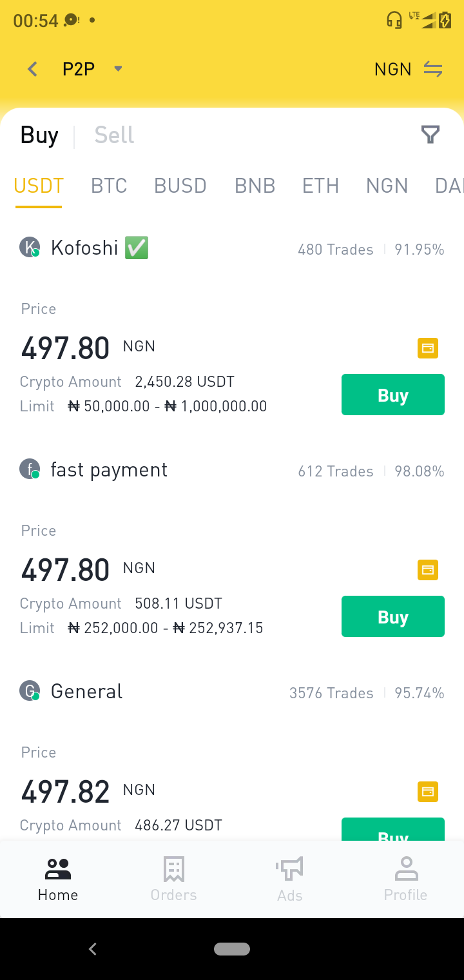The image size is (464, 980).
Task: Open Kofoshi's avatar icon
Action: click(x=30, y=248)
